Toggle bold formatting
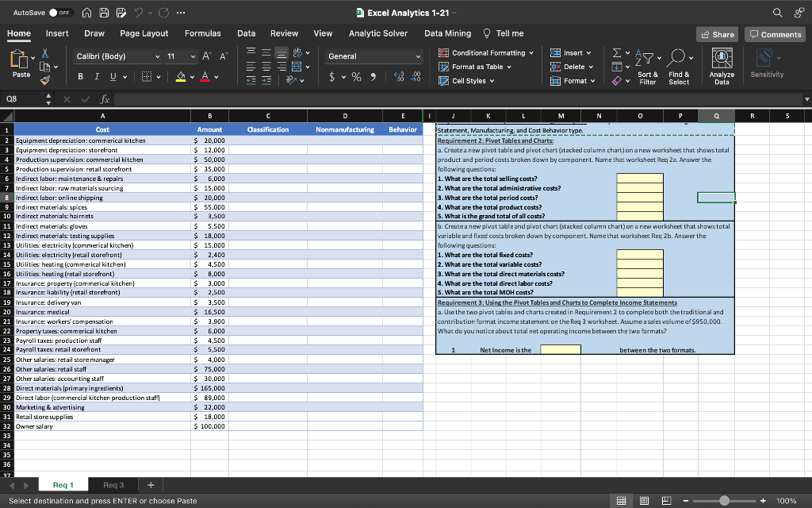The height and width of the screenshot is (508, 812). click(80, 76)
